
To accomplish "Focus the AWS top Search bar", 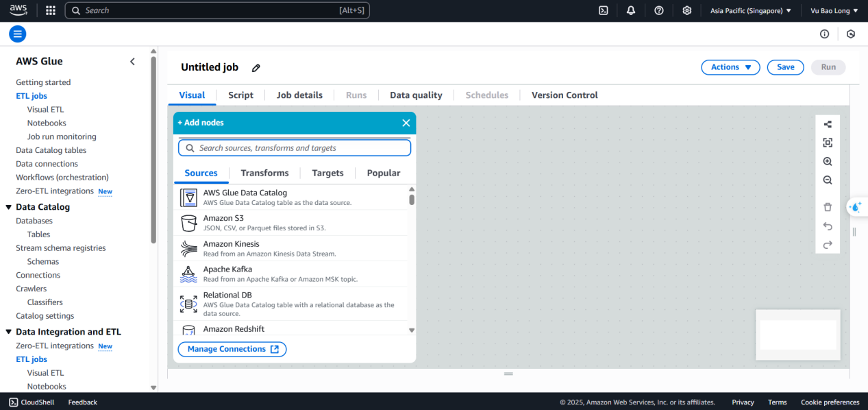I will (217, 10).
